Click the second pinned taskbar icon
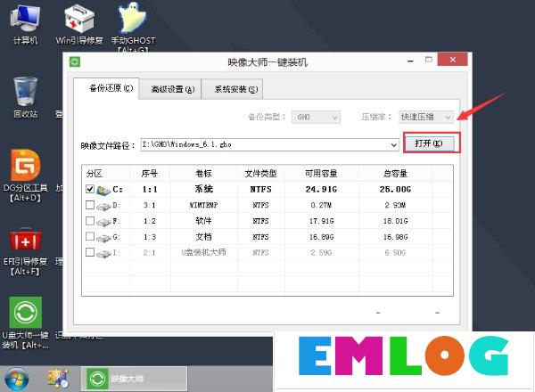 tap(58, 379)
